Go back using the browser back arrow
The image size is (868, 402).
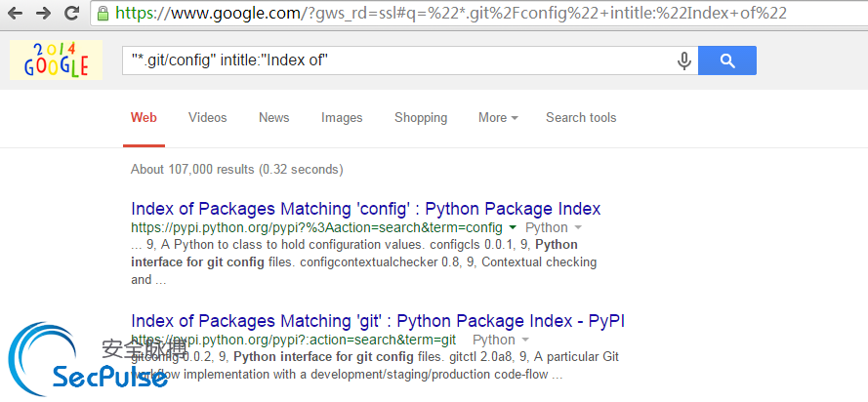click(16, 14)
